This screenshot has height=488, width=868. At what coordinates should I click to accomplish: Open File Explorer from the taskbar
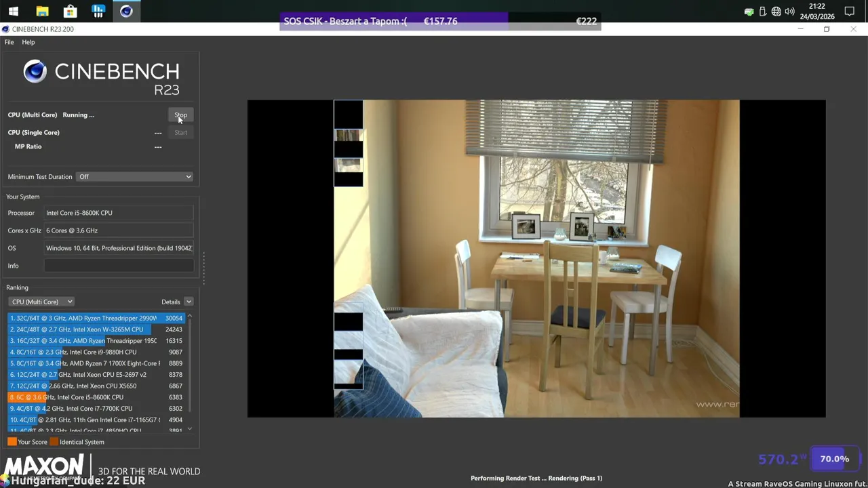42,11
